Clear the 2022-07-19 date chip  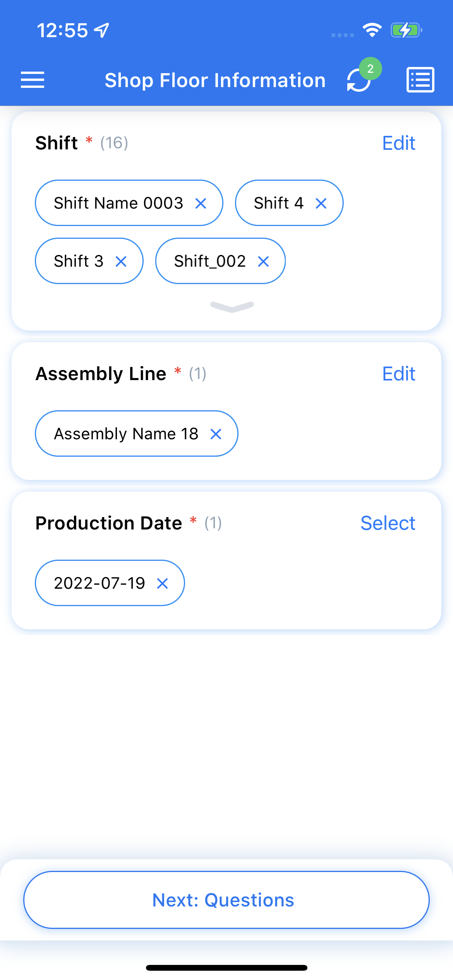[x=163, y=583]
